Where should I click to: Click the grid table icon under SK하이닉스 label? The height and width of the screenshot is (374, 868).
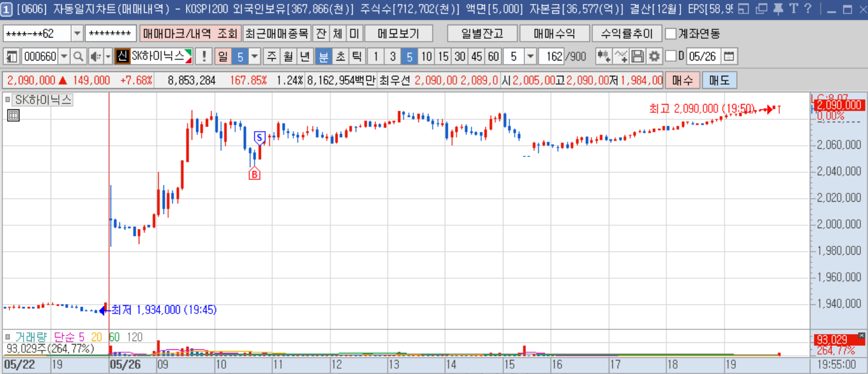pyautogui.click(x=14, y=115)
